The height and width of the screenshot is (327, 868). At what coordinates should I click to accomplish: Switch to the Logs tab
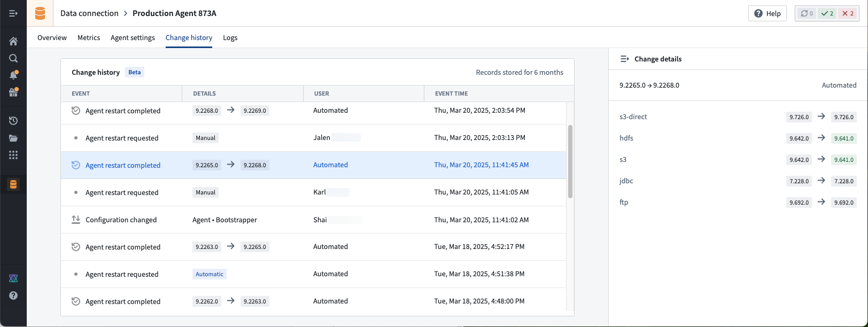point(230,37)
